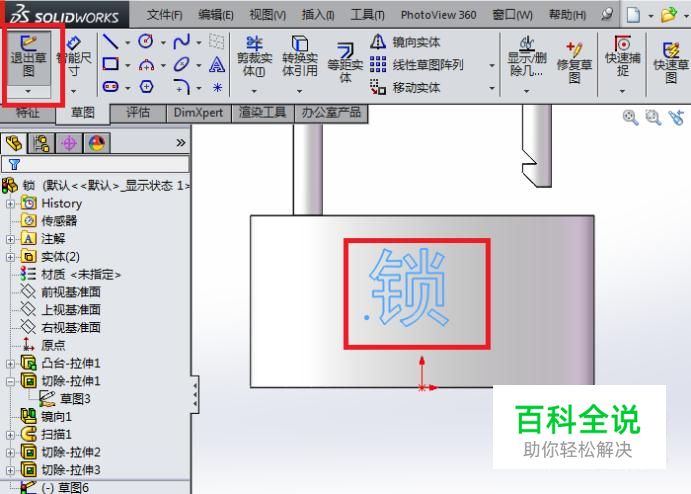Switch to the 渲染工具 tab
This screenshot has height=494, width=691.
pyautogui.click(x=263, y=113)
